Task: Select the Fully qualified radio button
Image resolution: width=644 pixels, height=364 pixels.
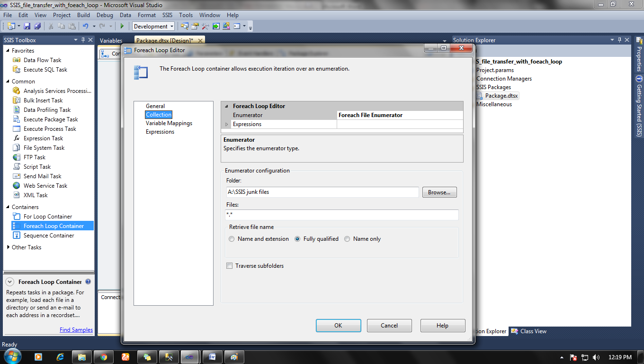Action: coord(297,239)
